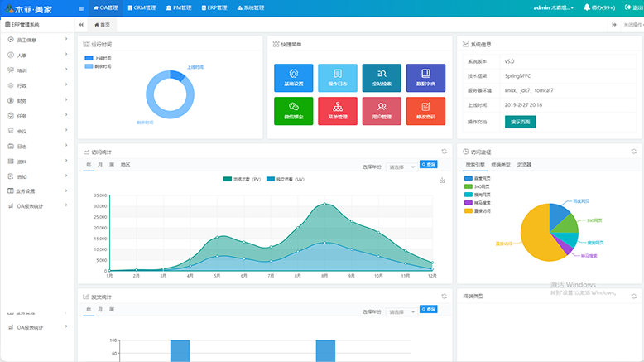
Task: Click the green 微信绑定 tile
Action: point(293,111)
